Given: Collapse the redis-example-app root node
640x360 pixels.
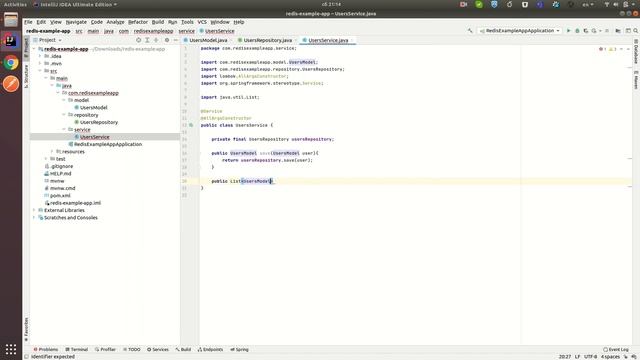Looking at the screenshot, I should pos(34,49).
